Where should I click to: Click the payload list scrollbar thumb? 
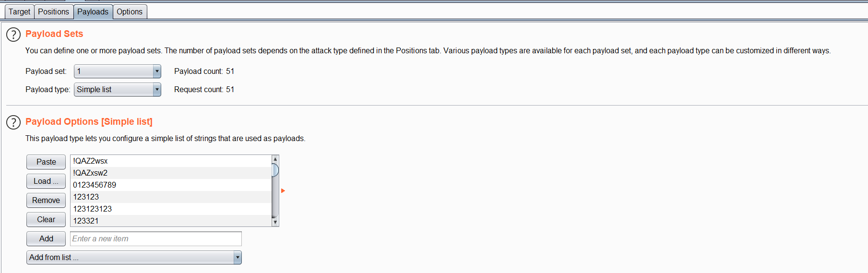[x=275, y=170]
